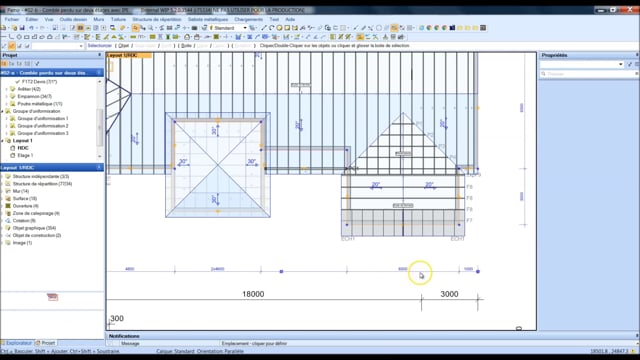640x360 pixels.
Task: Open the Outils dessin menu
Action: [73, 19]
